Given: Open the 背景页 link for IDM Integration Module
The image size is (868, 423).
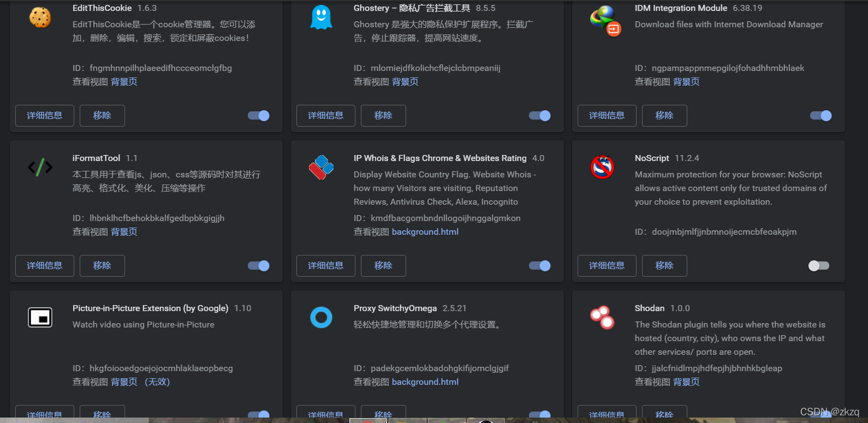Looking at the screenshot, I should 686,82.
